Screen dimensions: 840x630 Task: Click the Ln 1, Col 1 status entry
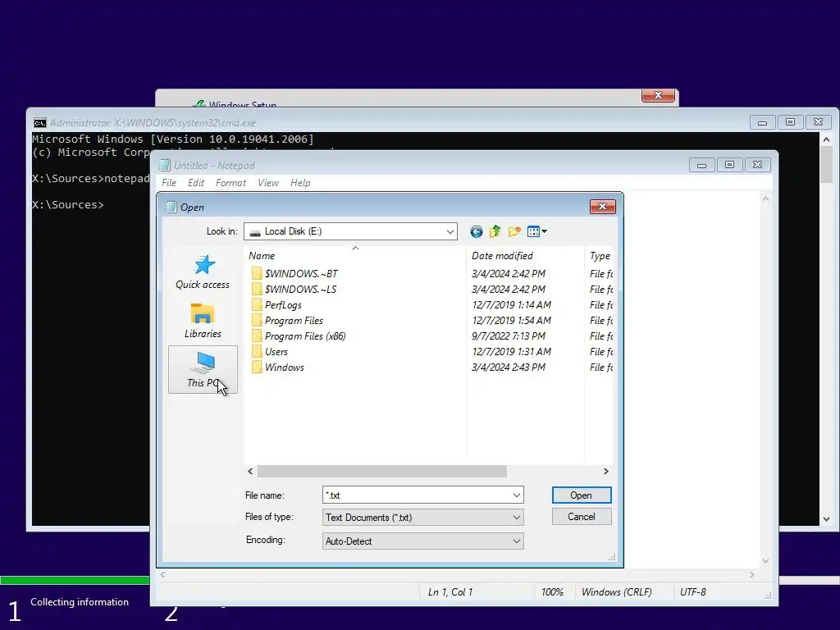[450, 592]
